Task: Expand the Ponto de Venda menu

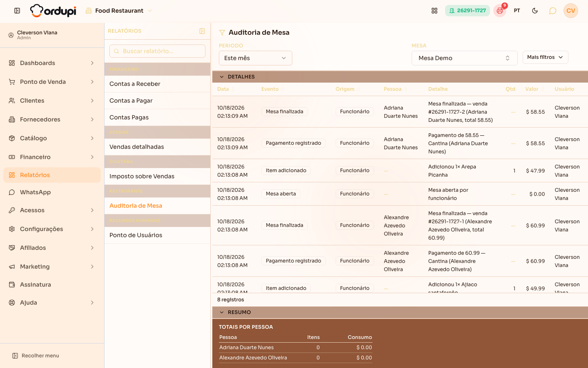Action: tap(52, 82)
